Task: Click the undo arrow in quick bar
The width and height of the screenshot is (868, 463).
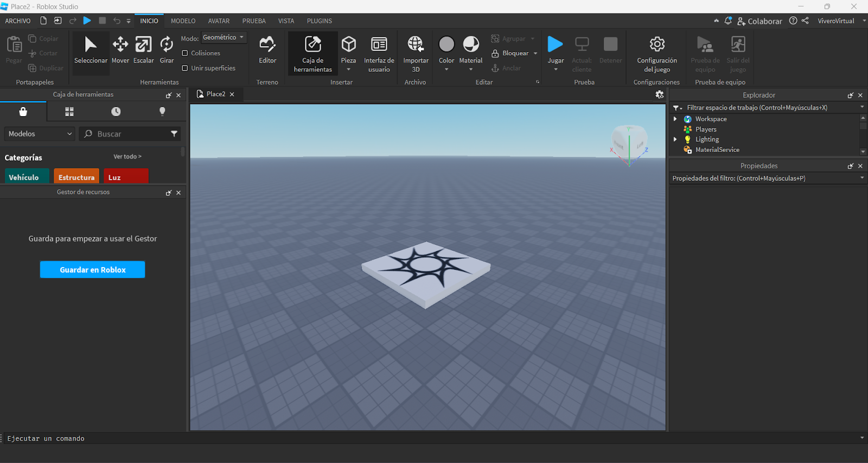Action: 117,21
